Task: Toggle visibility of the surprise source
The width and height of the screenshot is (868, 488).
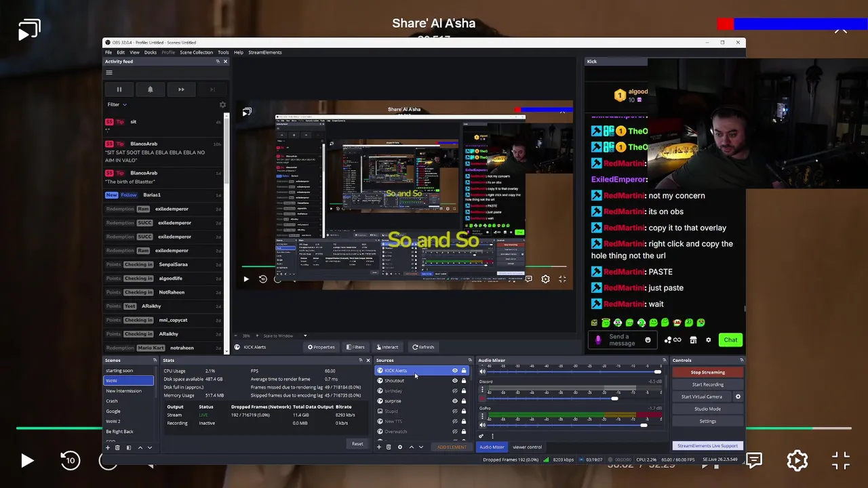Action: tap(455, 401)
